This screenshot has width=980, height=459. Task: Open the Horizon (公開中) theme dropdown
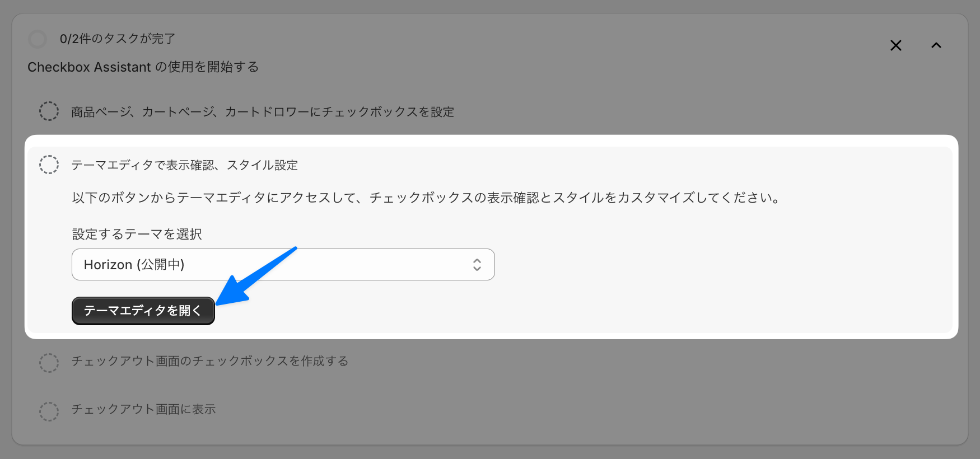(x=283, y=264)
